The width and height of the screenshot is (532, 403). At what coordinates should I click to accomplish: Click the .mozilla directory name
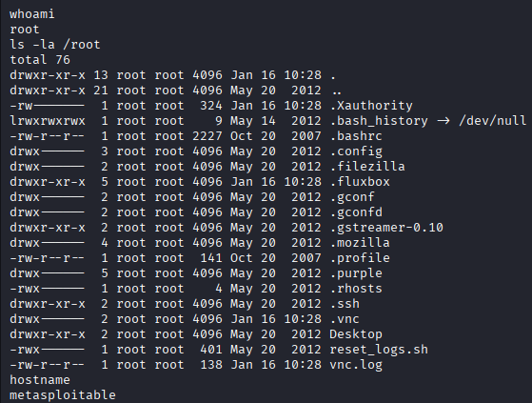click(360, 243)
